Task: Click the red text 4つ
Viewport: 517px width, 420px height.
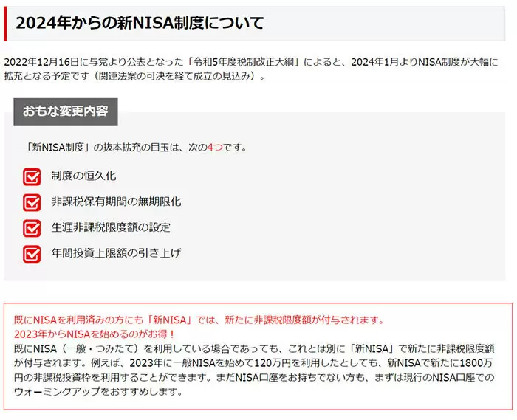Action: [216, 147]
